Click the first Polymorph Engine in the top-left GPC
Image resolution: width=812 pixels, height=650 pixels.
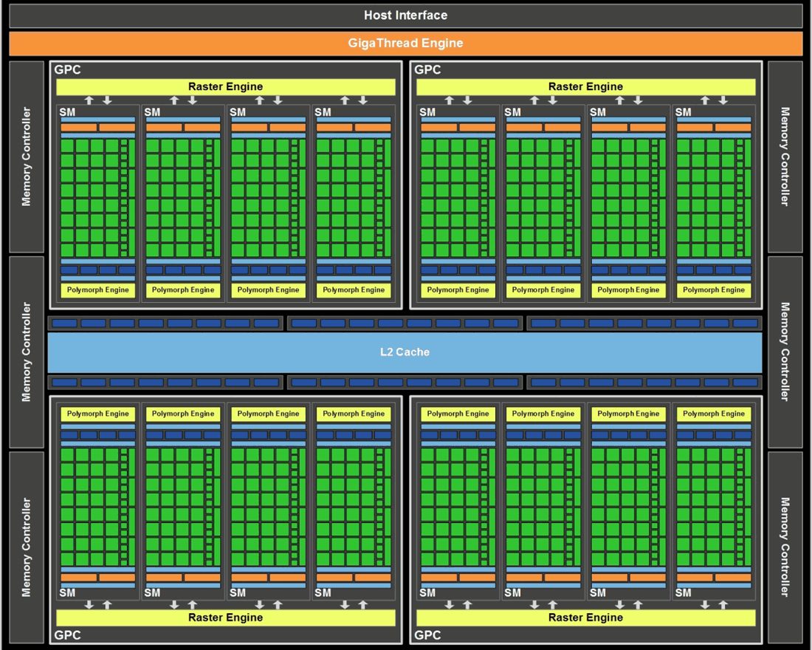click(x=97, y=290)
